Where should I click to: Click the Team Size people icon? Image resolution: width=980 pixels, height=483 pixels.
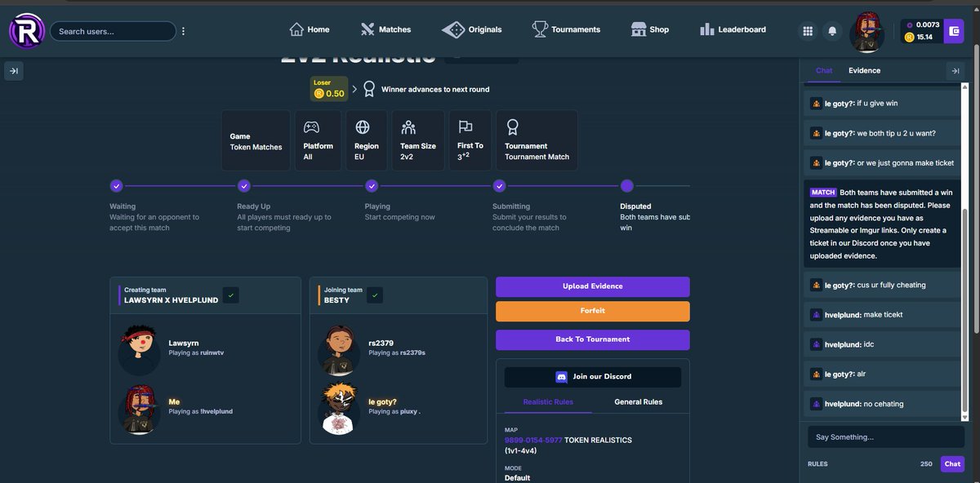pyautogui.click(x=408, y=127)
